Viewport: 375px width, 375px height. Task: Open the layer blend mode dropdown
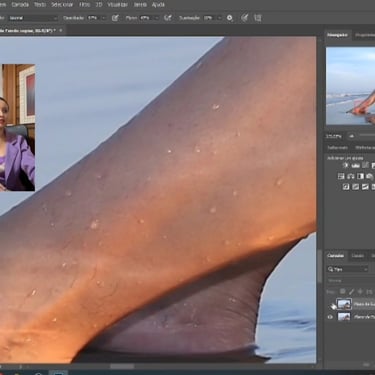point(351,281)
